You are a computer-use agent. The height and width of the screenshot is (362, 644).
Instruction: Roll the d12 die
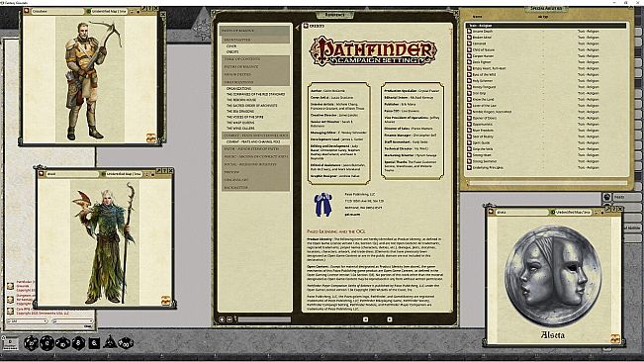(46, 342)
